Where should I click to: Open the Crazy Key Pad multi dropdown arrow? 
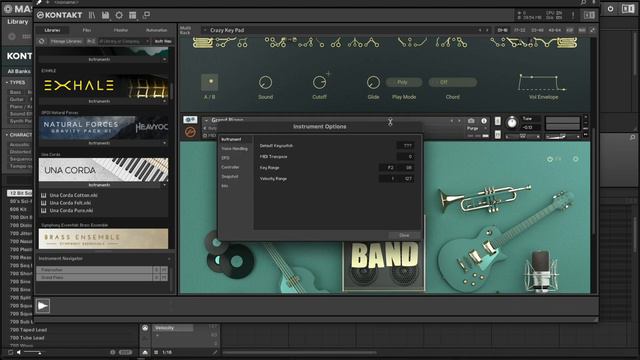205,30
